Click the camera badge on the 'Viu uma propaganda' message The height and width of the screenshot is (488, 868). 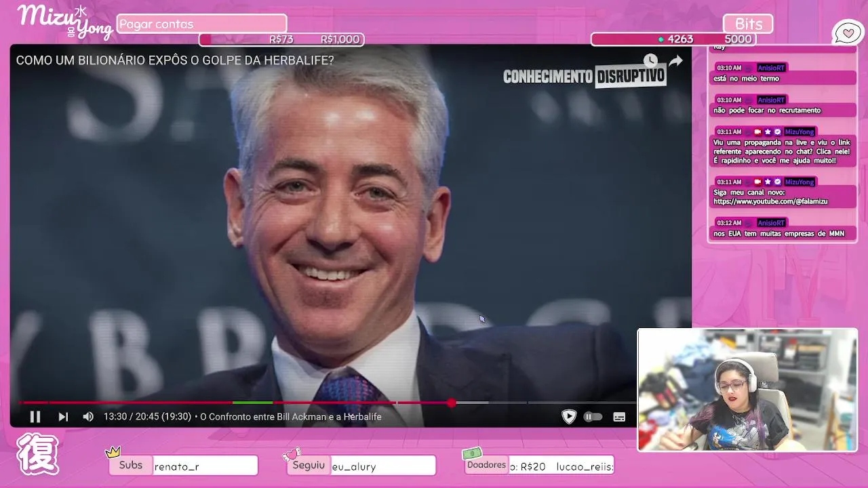click(757, 131)
